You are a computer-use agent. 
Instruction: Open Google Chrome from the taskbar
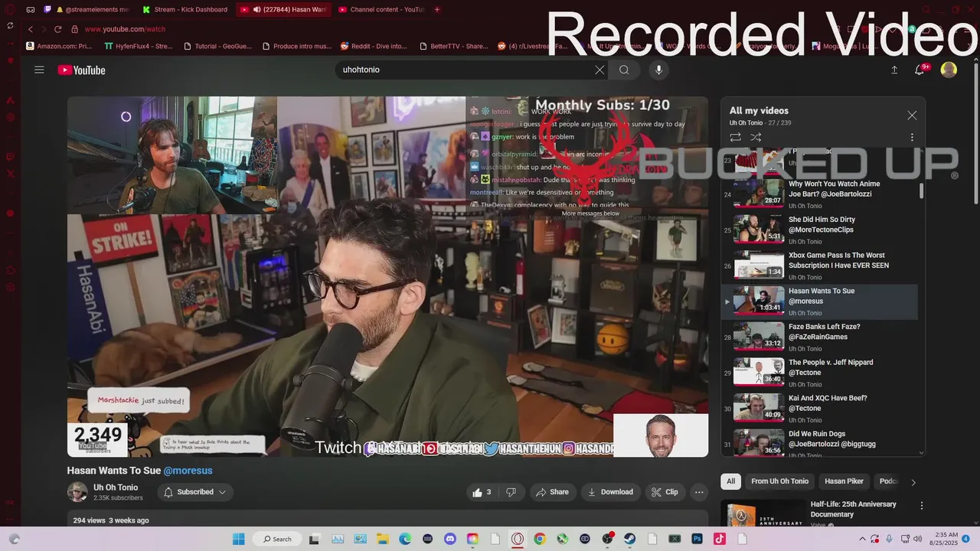(540, 539)
